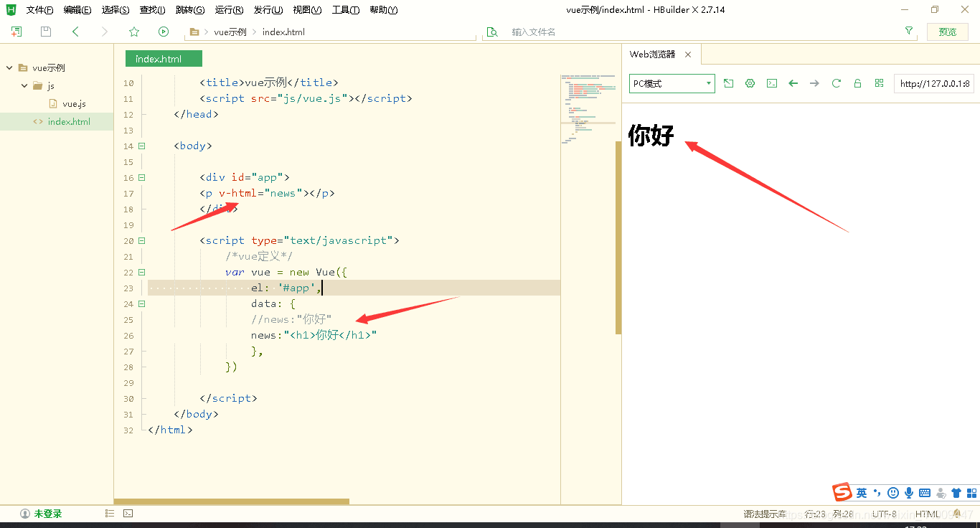Collapse the js folder
This screenshot has height=528, width=980.
24,86
